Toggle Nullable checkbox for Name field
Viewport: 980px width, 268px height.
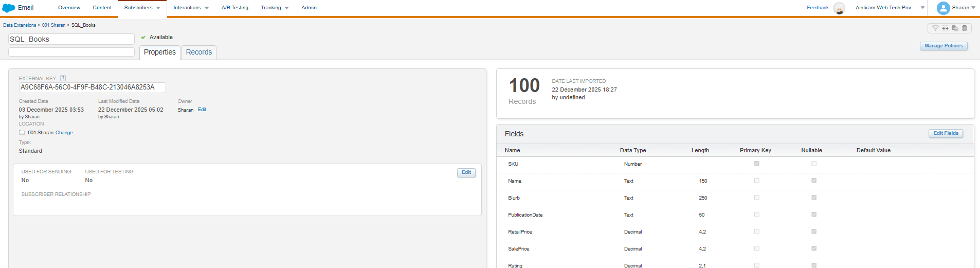814,181
